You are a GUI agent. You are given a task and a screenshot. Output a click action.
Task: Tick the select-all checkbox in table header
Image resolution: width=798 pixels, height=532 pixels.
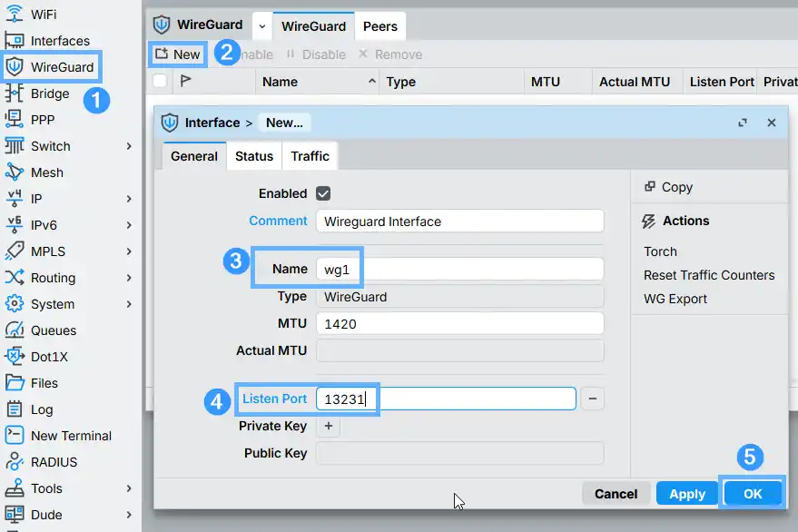160,81
